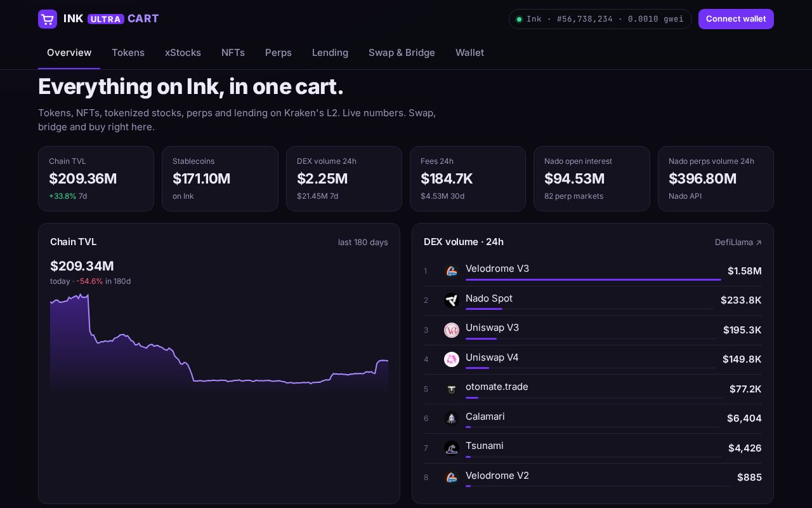Click the Ink Ultra Cart shopping cart logo
This screenshot has width=812, height=508.
click(x=48, y=19)
